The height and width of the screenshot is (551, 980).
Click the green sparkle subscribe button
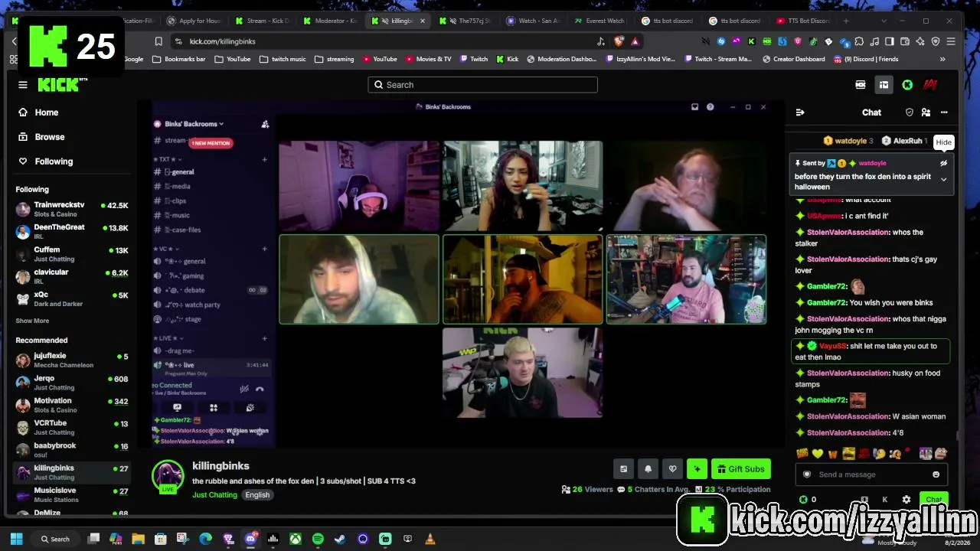click(x=697, y=469)
